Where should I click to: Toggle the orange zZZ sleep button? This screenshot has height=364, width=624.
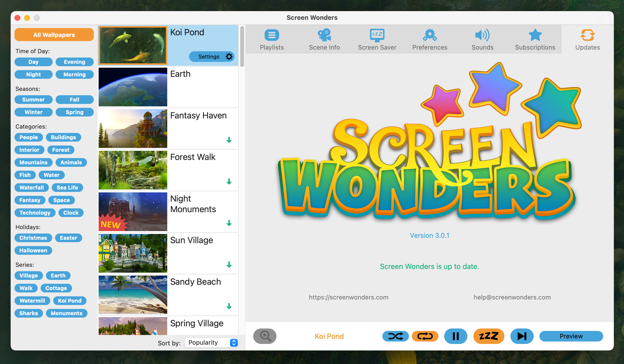click(x=489, y=336)
